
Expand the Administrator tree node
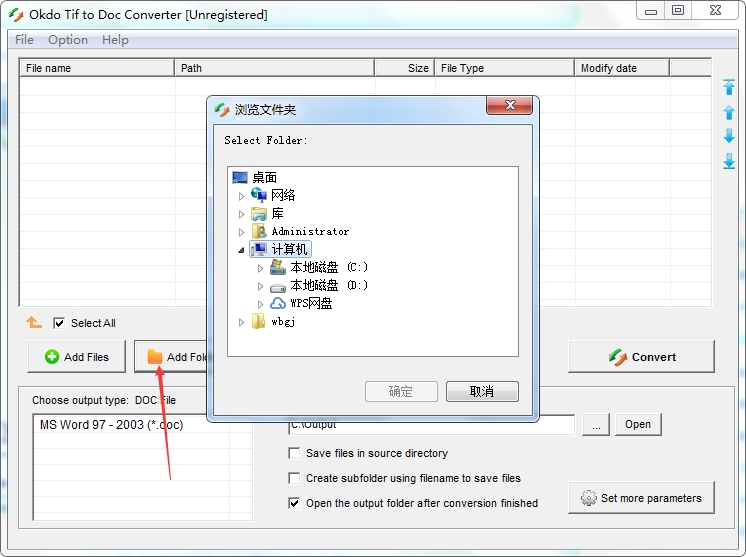(x=241, y=232)
